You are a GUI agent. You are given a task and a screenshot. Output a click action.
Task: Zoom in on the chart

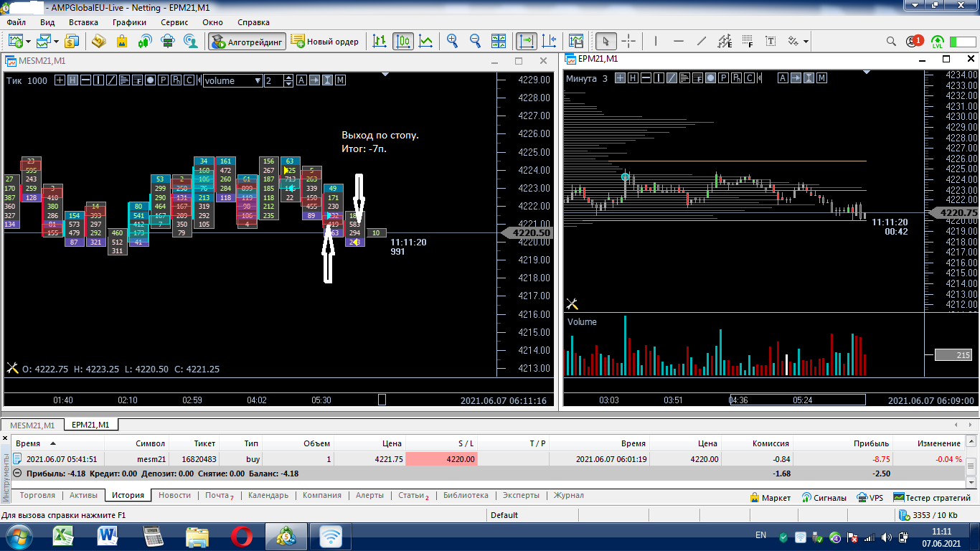point(452,41)
